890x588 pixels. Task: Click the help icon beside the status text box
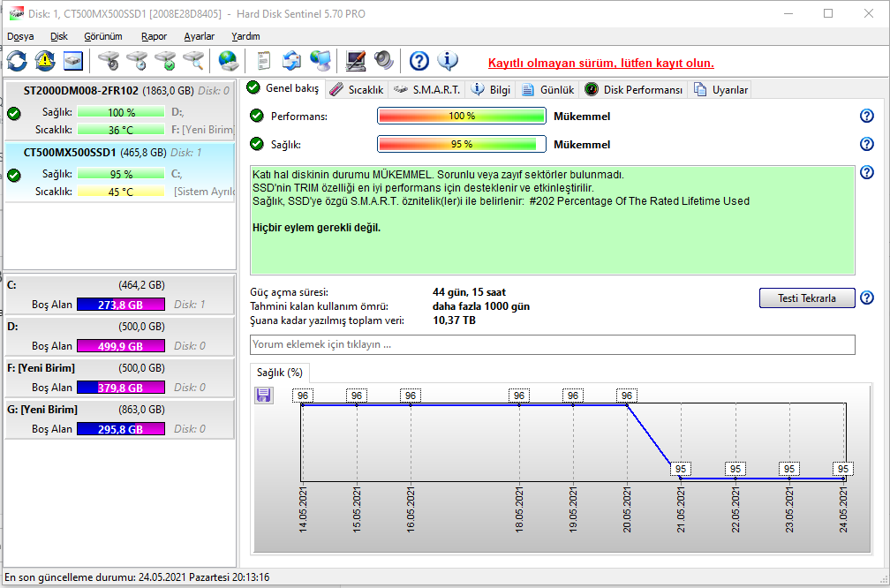click(x=867, y=172)
